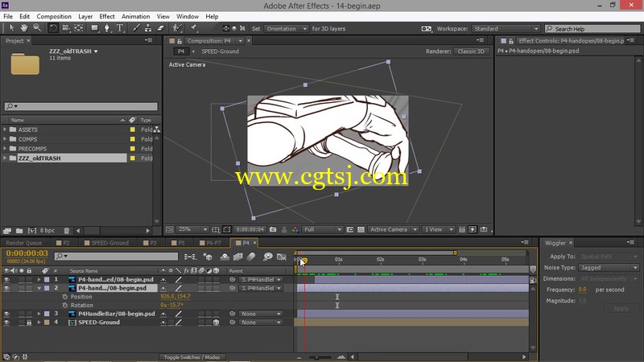Select the Pan Behind tool

[x=78, y=28]
